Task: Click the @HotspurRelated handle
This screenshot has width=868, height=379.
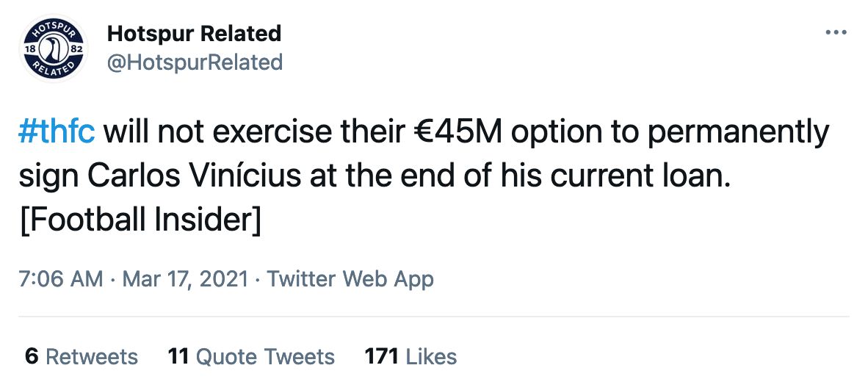Action: pos(195,62)
